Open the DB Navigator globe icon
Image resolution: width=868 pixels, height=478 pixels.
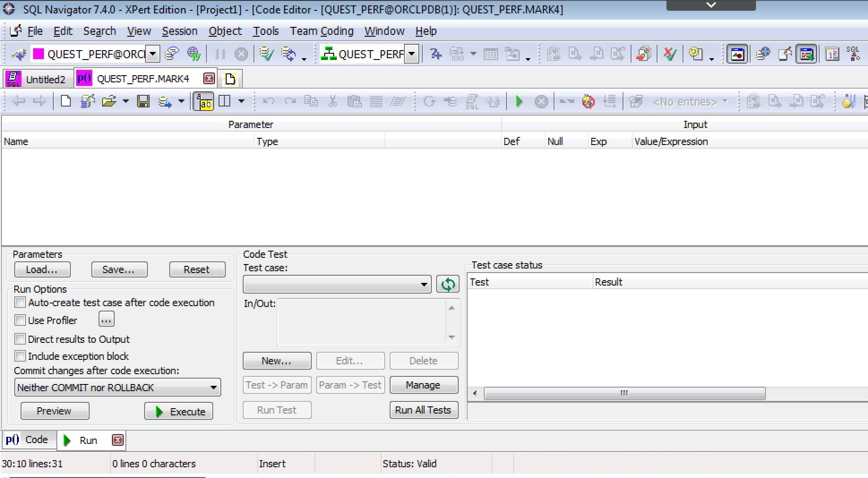[763, 54]
